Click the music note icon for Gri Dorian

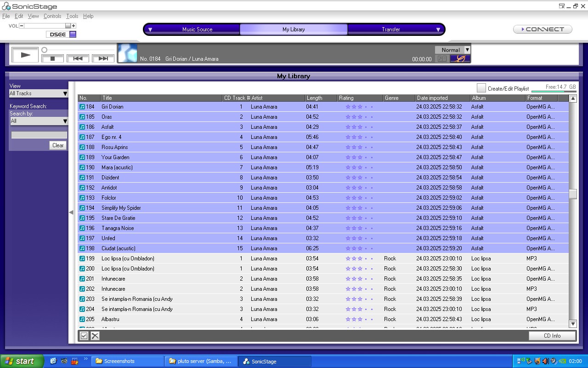pyautogui.click(x=82, y=107)
